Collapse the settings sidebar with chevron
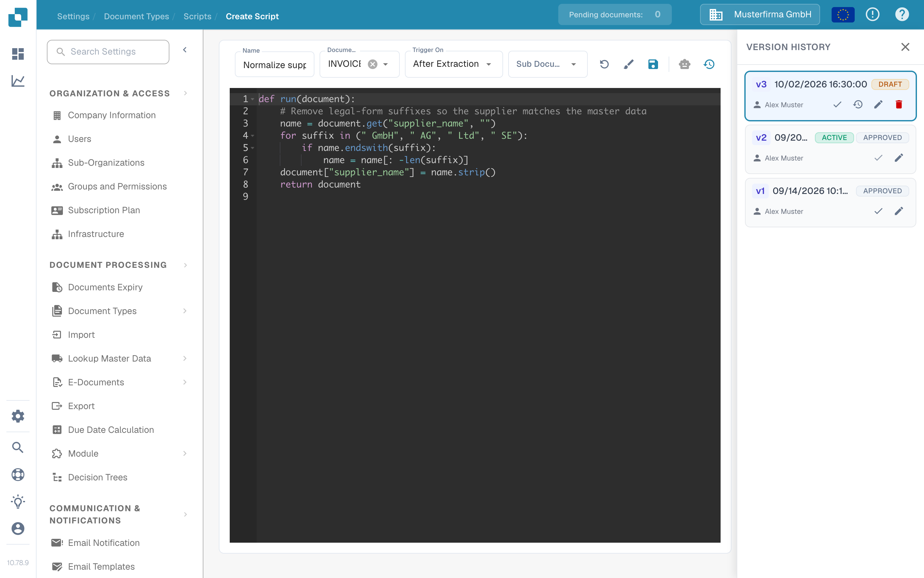This screenshot has width=924, height=578. (x=185, y=50)
